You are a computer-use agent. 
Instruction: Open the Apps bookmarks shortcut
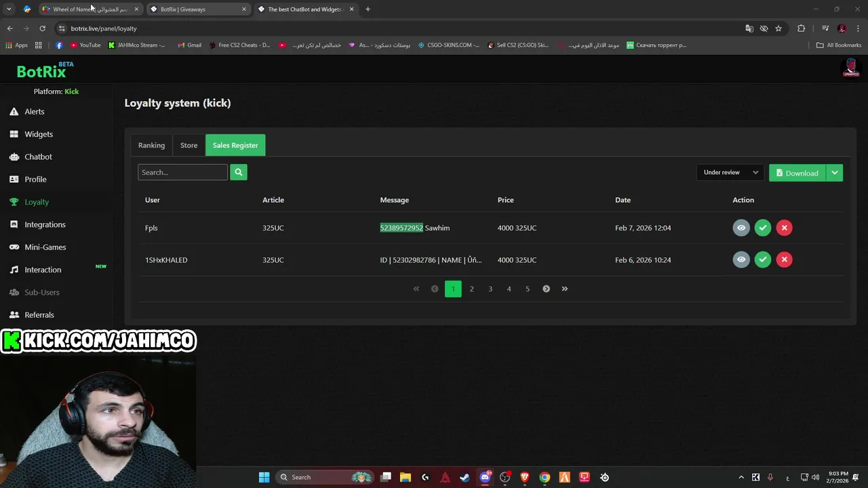[x=16, y=45]
